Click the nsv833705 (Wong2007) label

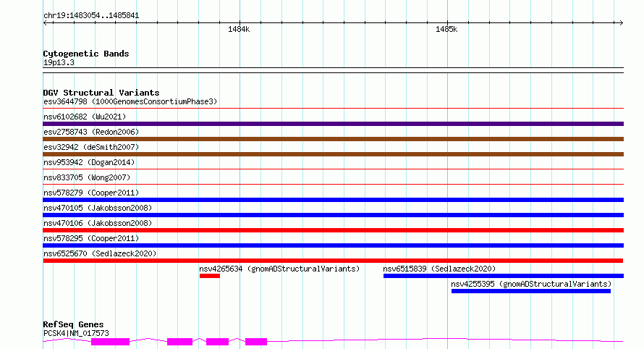click(87, 177)
